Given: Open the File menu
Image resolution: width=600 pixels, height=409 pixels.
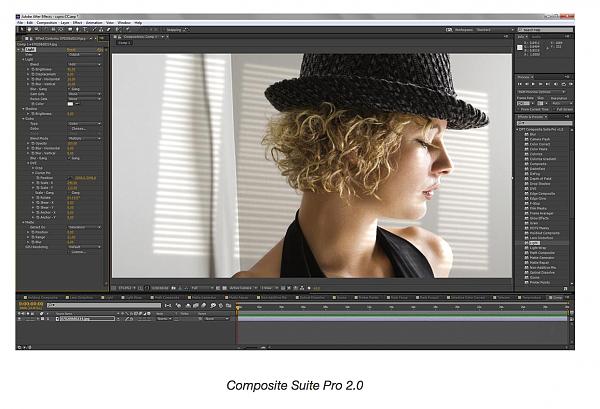Looking at the screenshot, I should tap(20, 23).
